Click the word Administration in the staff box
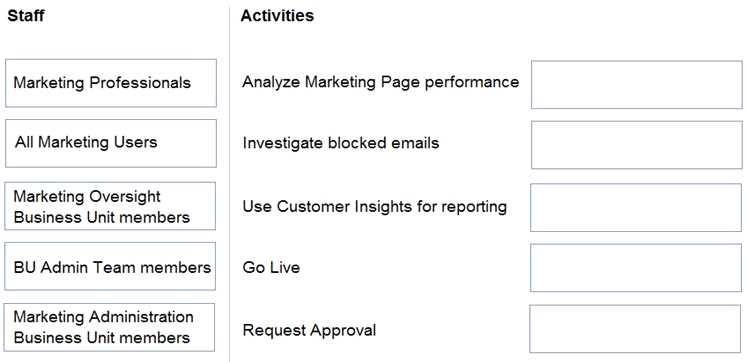The width and height of the screenshot is (748, 362). click(141, 317)
